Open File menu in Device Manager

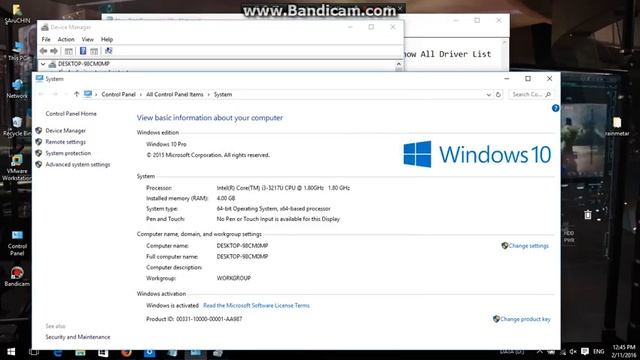46,39
